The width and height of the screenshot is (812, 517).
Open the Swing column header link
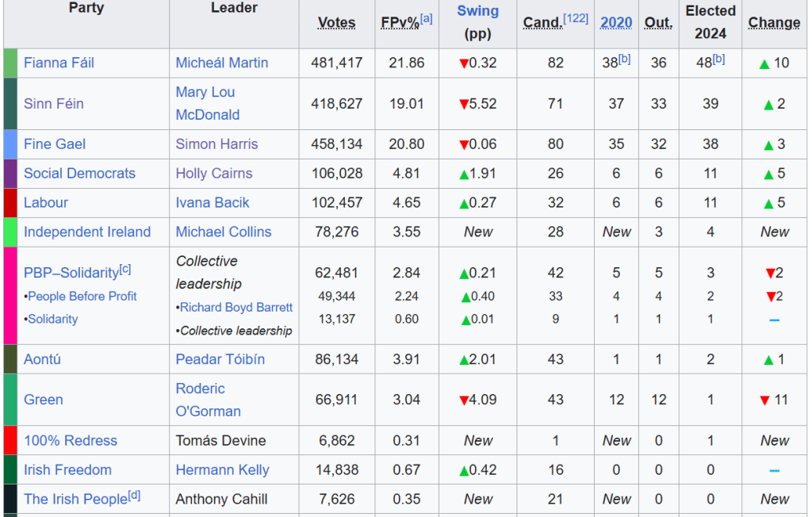coord(478,11)
